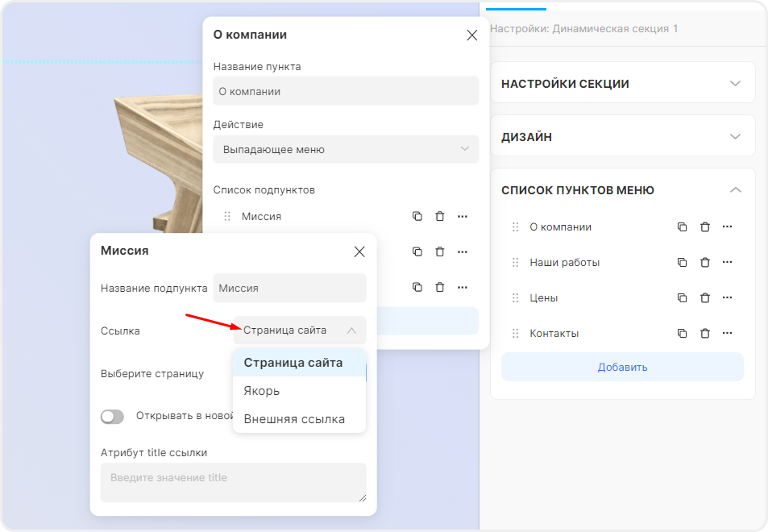Toggle the open in new tab switch
The height and width of the screenshot is (532, 768).
(112, 417)
